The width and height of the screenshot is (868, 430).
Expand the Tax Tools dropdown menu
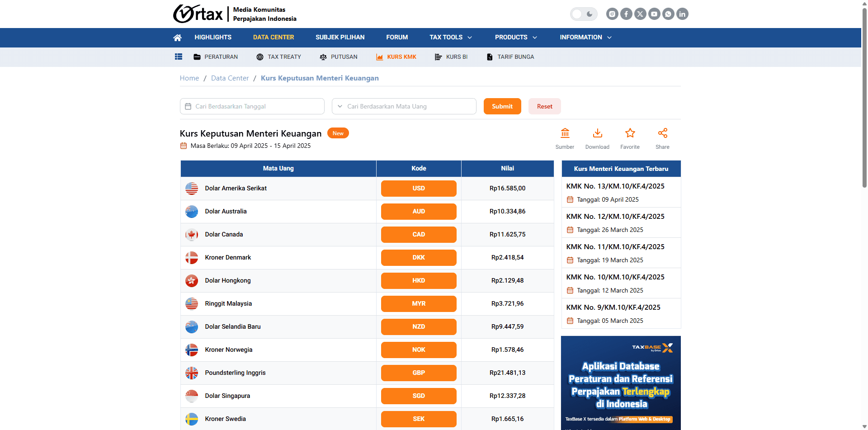tap(450, 38)
